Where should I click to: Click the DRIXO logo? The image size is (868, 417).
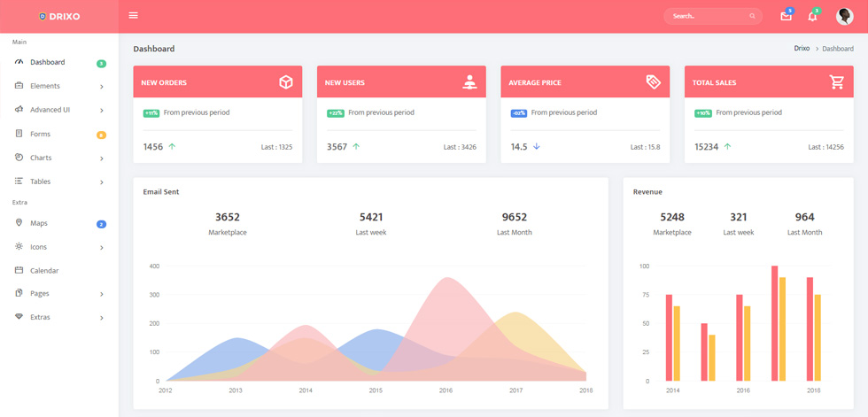point(59,17)
